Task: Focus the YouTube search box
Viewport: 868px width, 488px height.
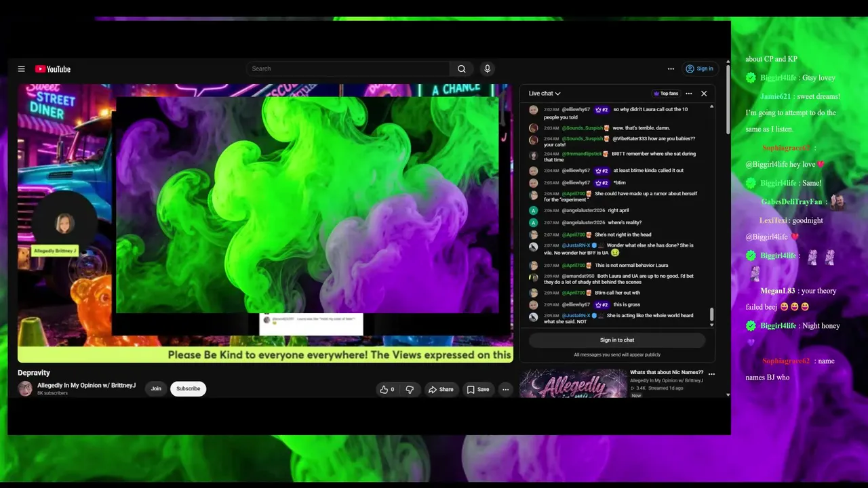Action: pyautogui.click(x=348, y=68)
